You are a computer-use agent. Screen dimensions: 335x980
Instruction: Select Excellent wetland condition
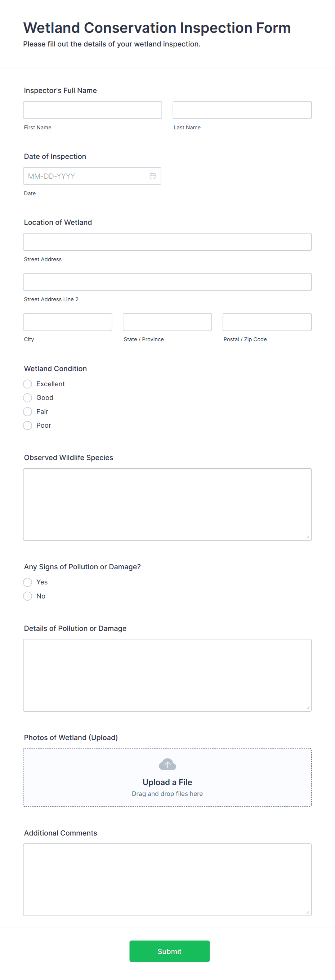pyautogui.click(x=27, y=384)
